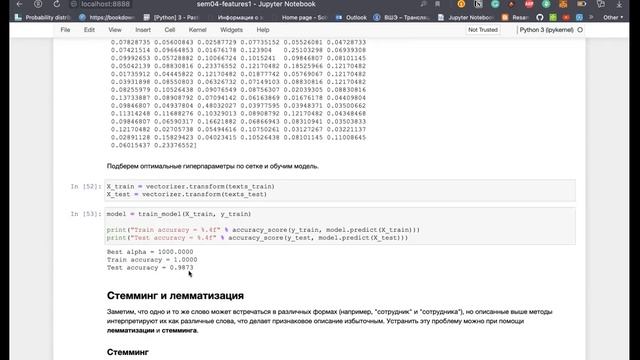Open the Grammarly green extension icon
The image size is (640, 360).
tap(495, 4)
